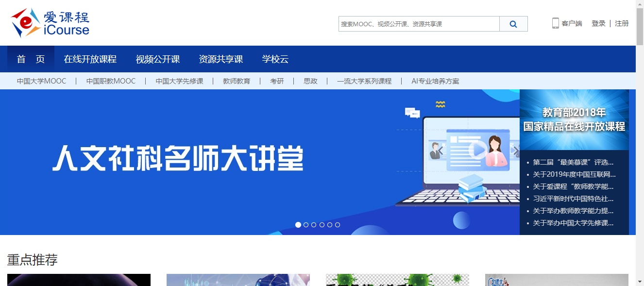The width and height of the screenshot is (644, 286).
Task: Select the fourth carousel dot
Action: coord(322,224)
